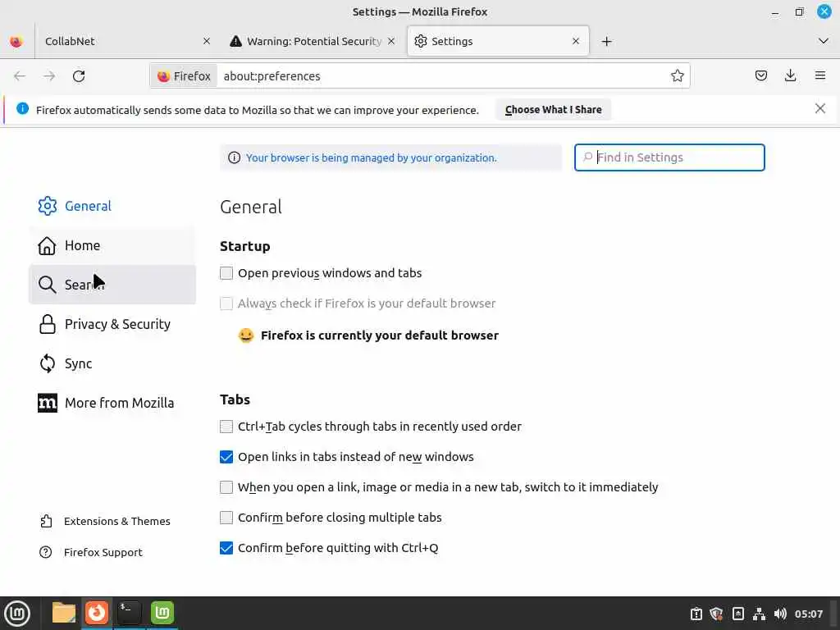Click the update manager shield tray icon
The height and width of the screenshot is (630, 840).
[x=716, y=614]
